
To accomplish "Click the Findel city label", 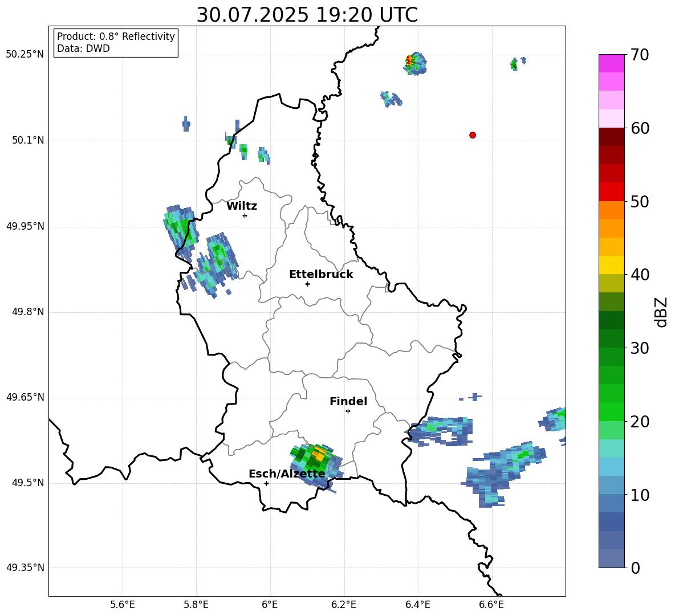I will click(x=348, y=401).
